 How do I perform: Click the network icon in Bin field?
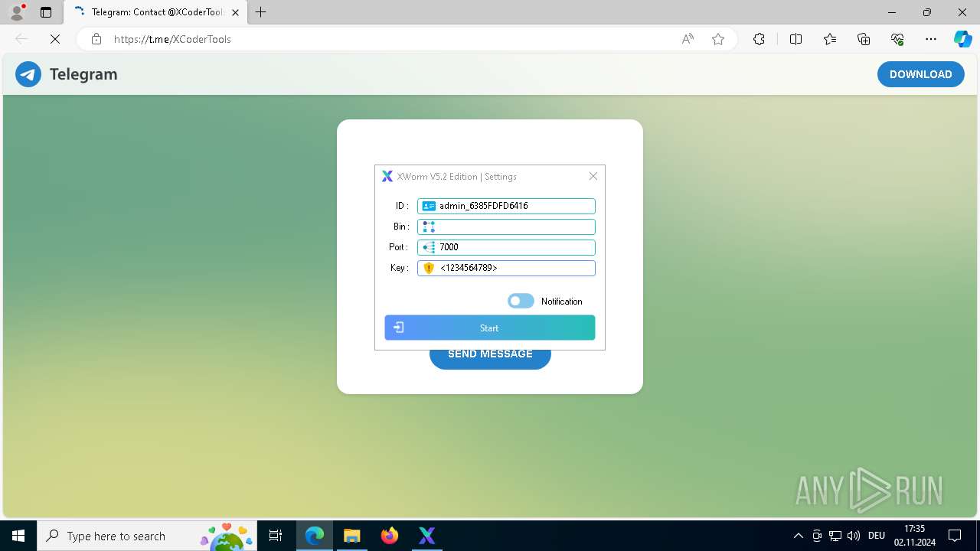click(x=429, y=227)
